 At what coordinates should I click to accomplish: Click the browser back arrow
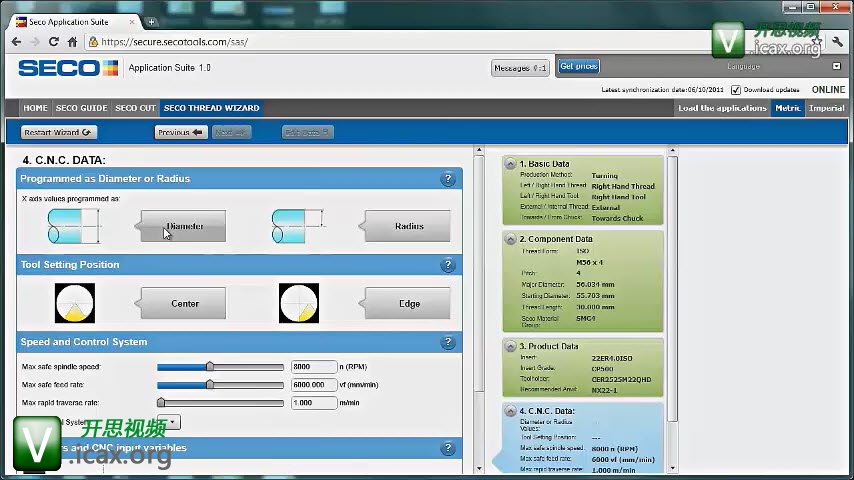[x=16, y=42]
